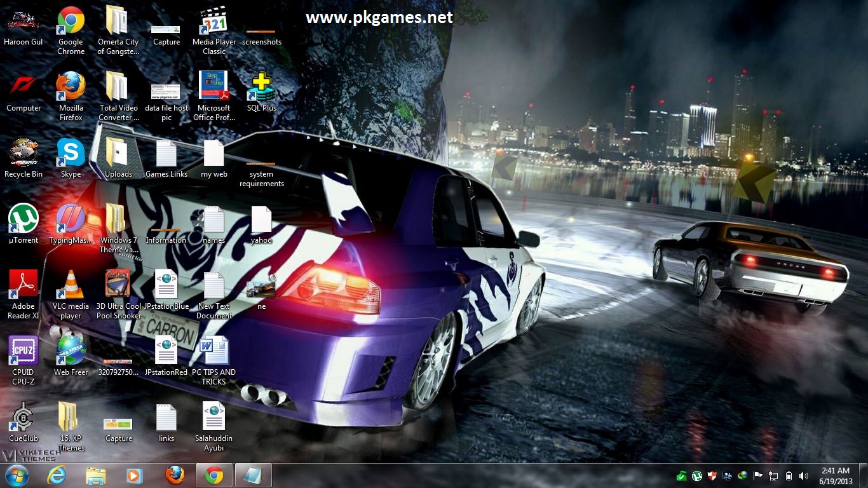Select the my web file icon
The height and width of the screenshot is (488, 868).
click(x=214, y=158)
